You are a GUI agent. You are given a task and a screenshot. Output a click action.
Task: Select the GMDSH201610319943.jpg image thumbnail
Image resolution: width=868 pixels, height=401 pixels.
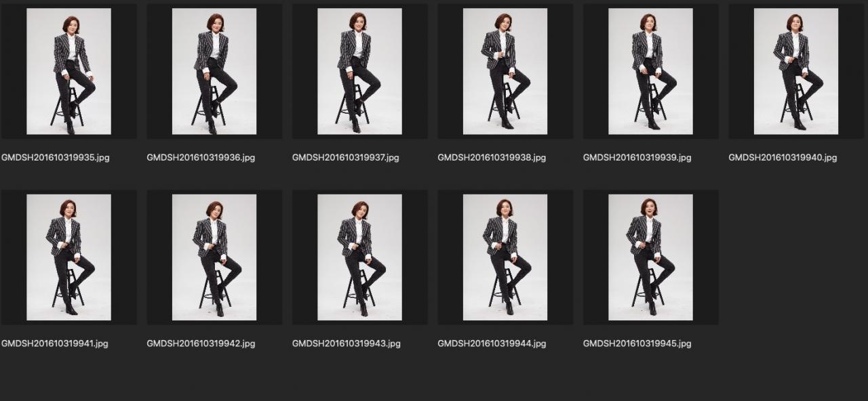point(359,257)
